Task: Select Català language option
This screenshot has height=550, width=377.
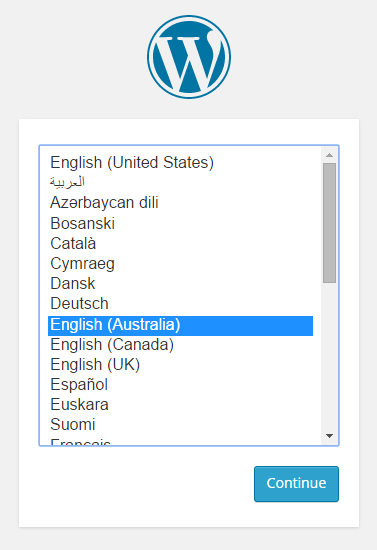Action: [180, 243]
